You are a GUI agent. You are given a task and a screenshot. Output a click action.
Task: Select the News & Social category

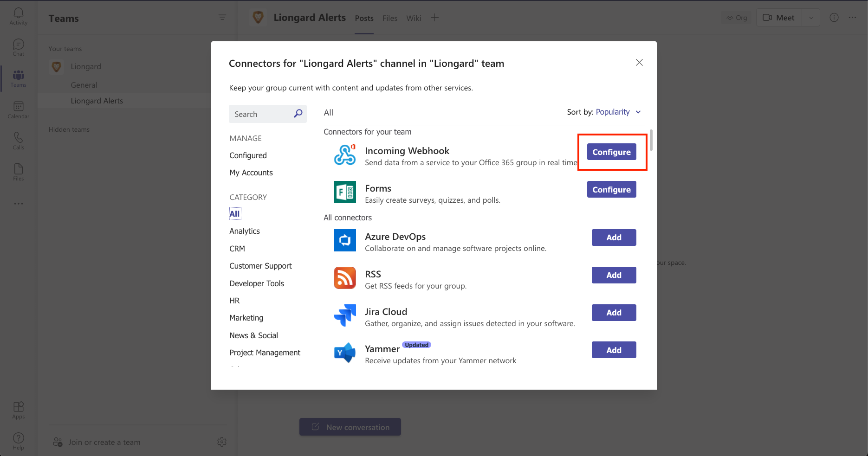tap(253, 335)
